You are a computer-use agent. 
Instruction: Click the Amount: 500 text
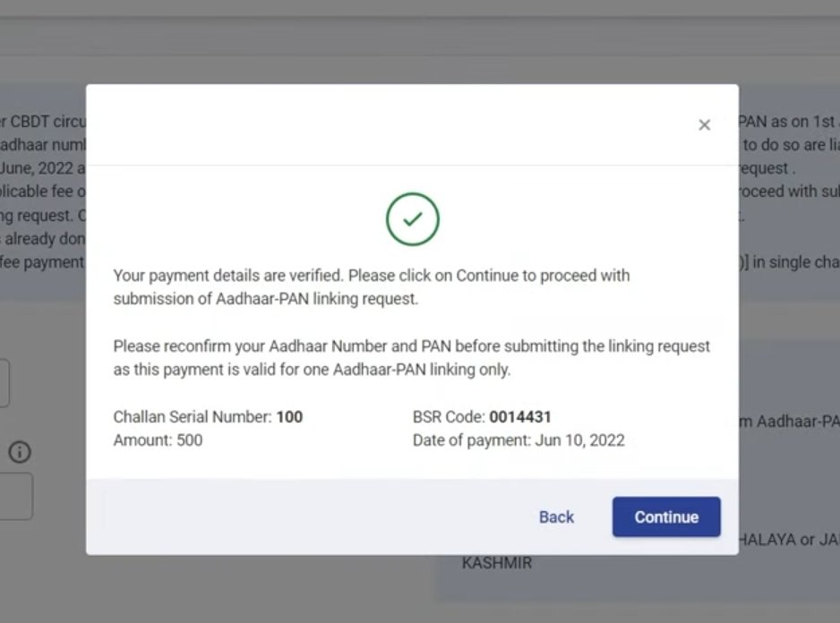coord(158,440)
